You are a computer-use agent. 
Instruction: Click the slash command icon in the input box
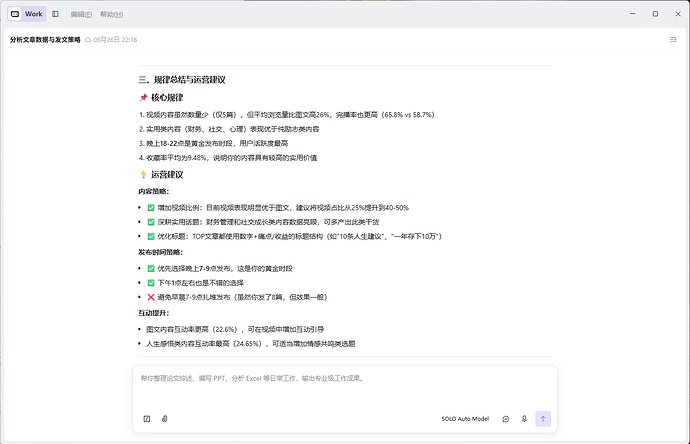click(x=147, y=419)
